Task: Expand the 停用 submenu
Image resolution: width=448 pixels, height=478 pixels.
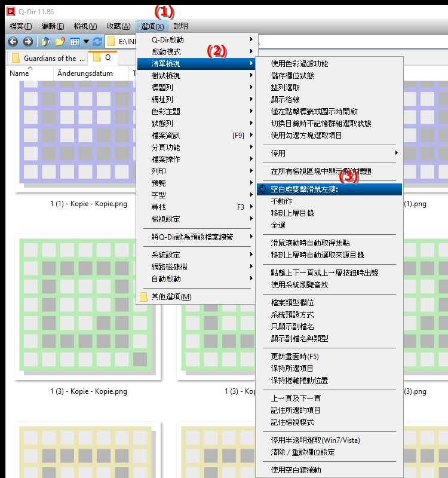Action: 330,154
